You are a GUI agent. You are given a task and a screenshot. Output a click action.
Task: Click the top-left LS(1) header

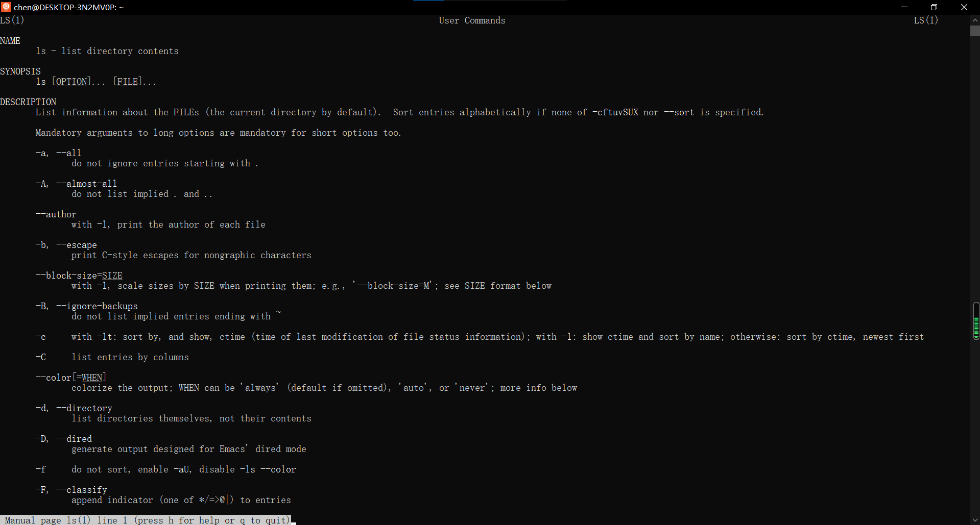(x=12, y=20)
